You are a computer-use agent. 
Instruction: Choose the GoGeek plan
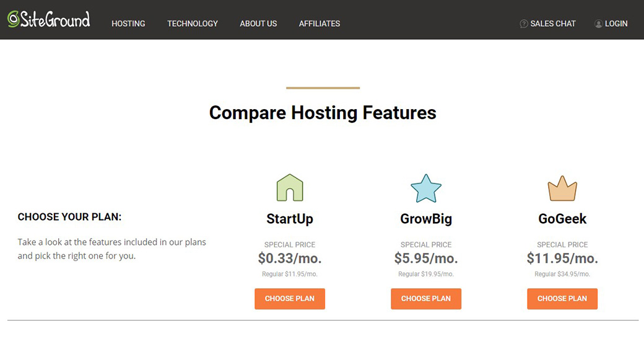coord(562,299)
